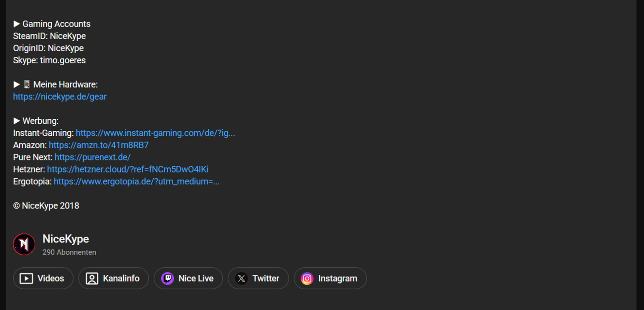The height and width of the screenshot is (310, 644).
Task: Open the nicekype.de/gear hardware link
Action: coord(60,97)
